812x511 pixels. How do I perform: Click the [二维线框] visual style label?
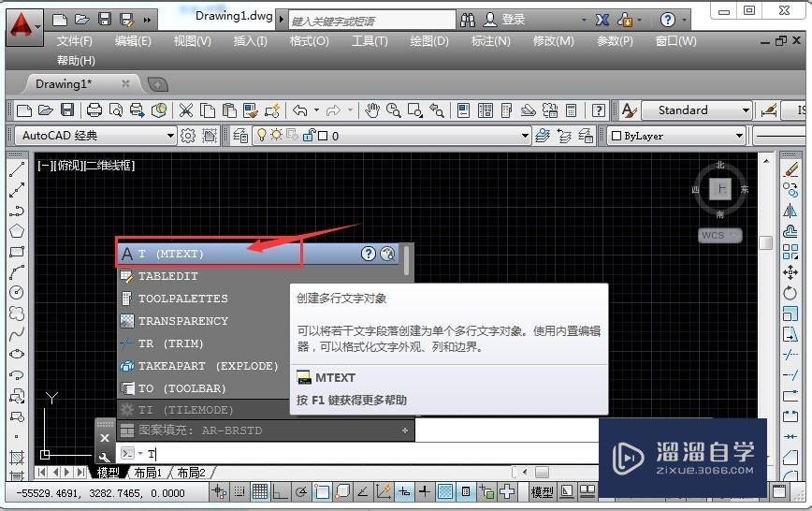pos(109,166)
